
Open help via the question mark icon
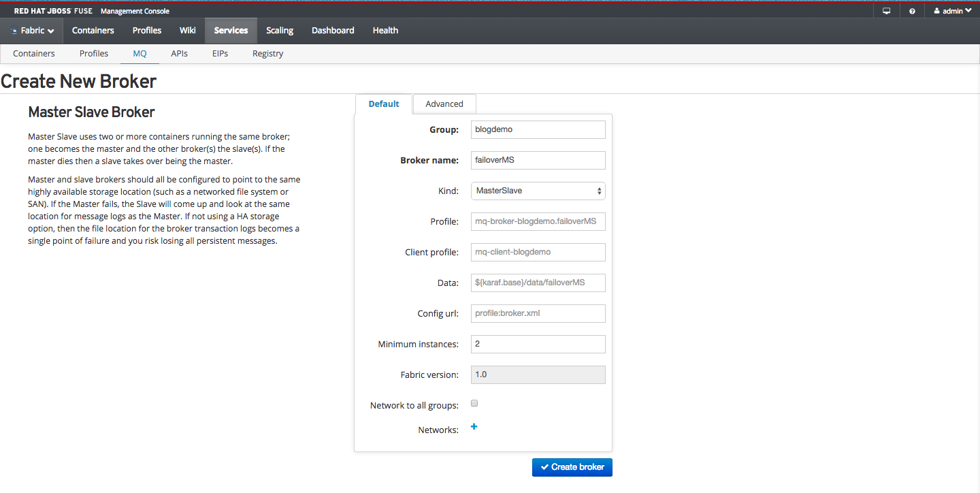coord(912,11)
